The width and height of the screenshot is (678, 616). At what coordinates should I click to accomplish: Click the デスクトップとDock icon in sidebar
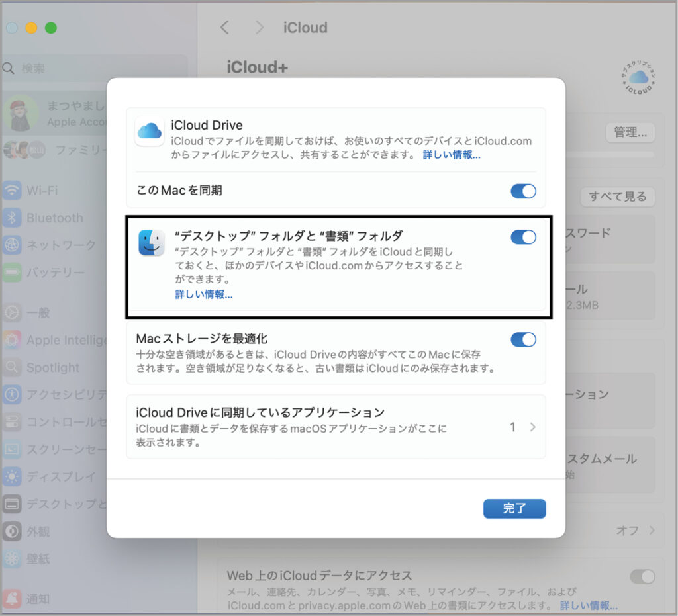point(12,504)
